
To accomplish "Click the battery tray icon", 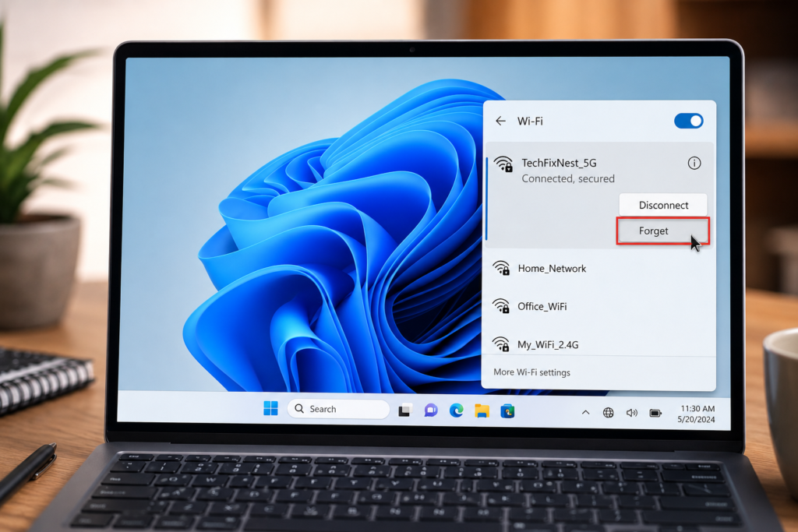I will pos(655,413).
